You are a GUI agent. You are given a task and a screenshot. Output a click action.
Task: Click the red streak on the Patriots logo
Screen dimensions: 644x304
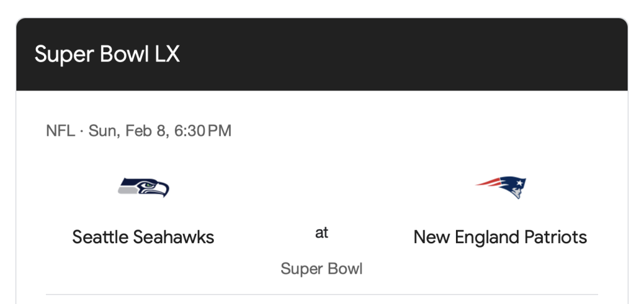pyautogui.click(x=489, y=183)
